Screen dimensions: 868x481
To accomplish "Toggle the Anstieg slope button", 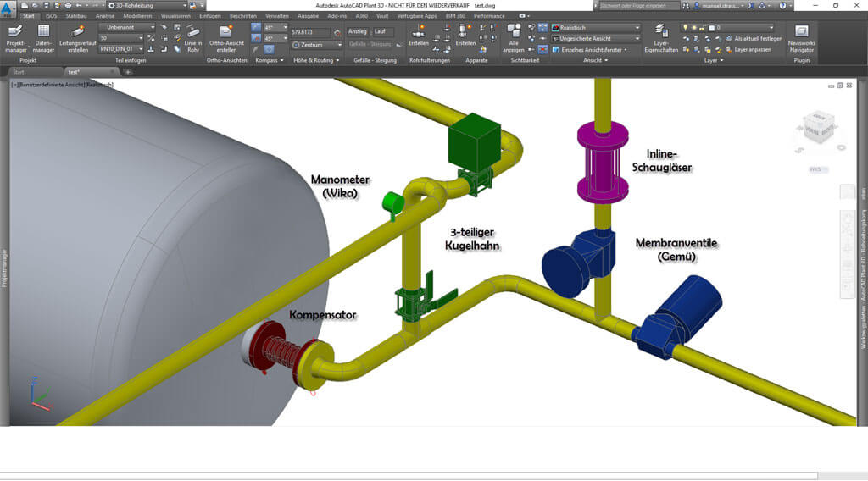I will (x=358, y=32).
